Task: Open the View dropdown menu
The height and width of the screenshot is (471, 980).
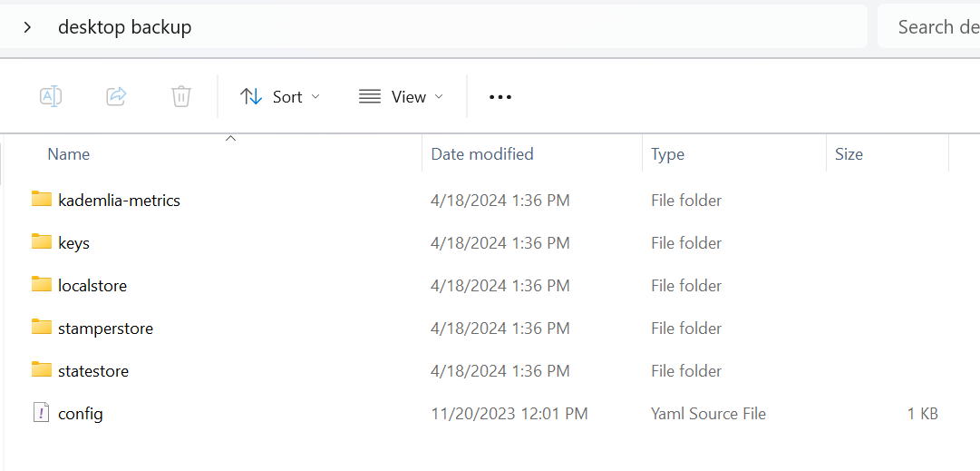Action: click(x=401, y=97)
